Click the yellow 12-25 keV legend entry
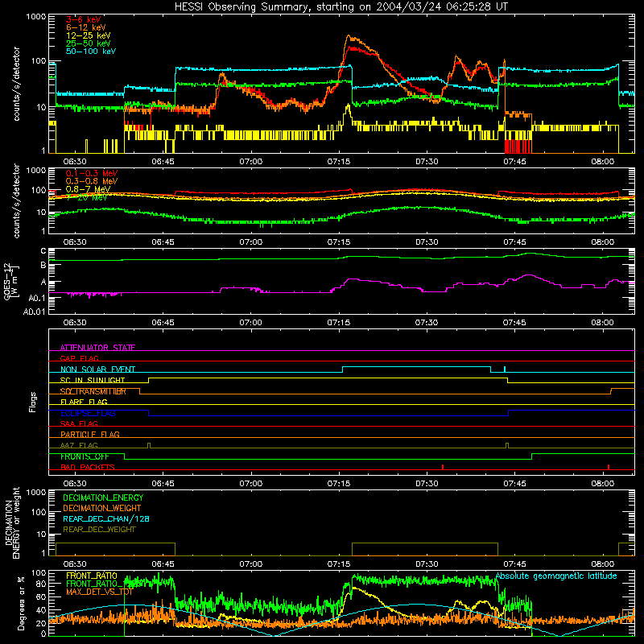This screenshot has height=644, width=644. point(88,35)
